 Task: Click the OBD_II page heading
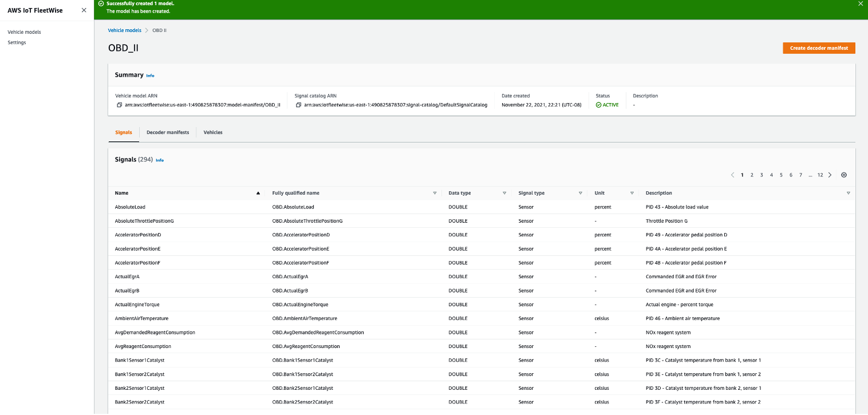tap(123, 48)
